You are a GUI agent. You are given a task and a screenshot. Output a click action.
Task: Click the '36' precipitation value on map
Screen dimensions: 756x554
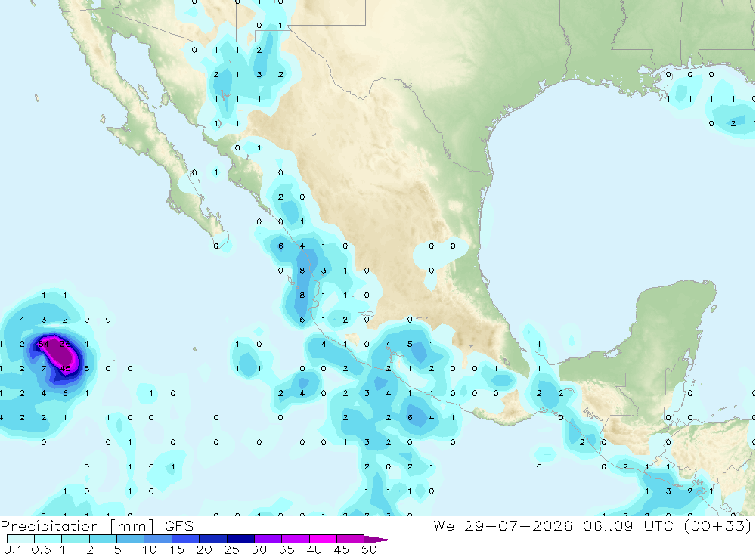pos(65,344)
